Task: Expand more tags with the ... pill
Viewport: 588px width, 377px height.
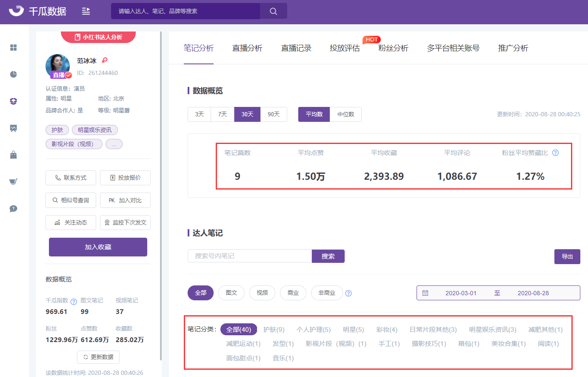Action: 114,144
